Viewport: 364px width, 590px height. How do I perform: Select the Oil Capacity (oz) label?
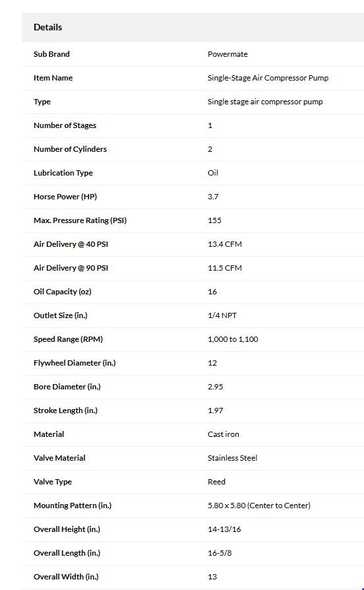63,292
